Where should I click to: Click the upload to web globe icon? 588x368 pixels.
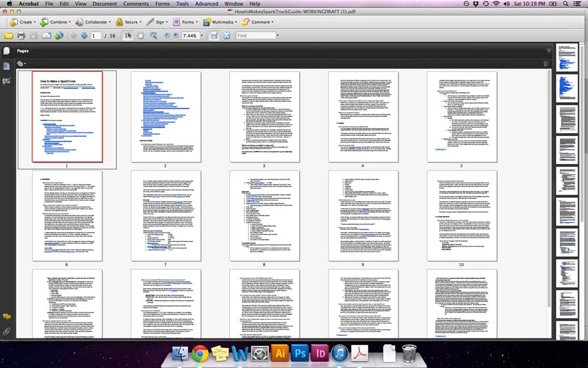59,36
